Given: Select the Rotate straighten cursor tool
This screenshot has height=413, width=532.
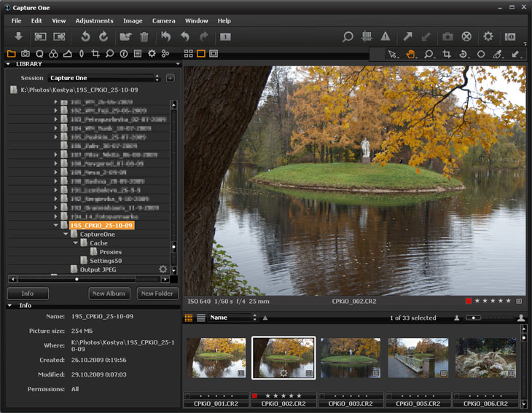Looking at the screenshot, I should 463,54.
